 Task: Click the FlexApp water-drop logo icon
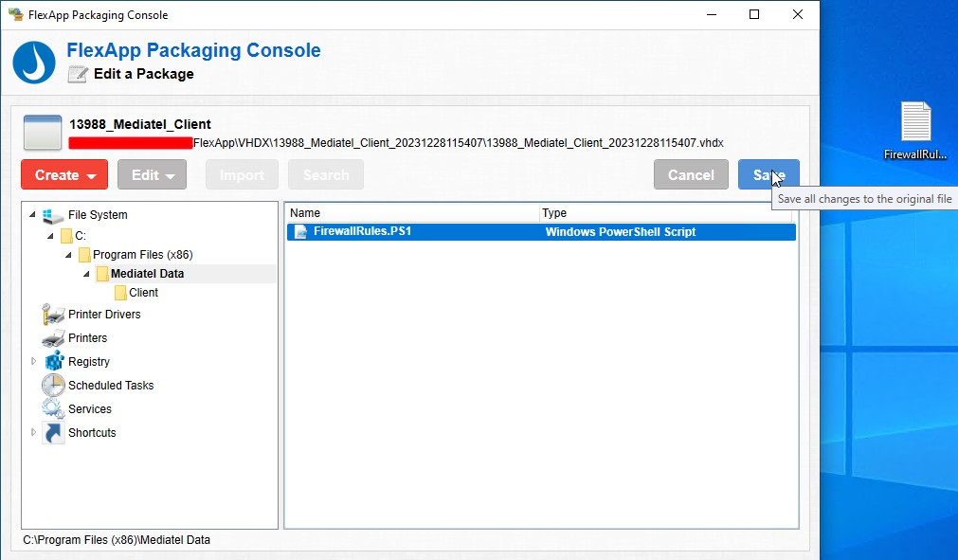(x=34, y=63)
